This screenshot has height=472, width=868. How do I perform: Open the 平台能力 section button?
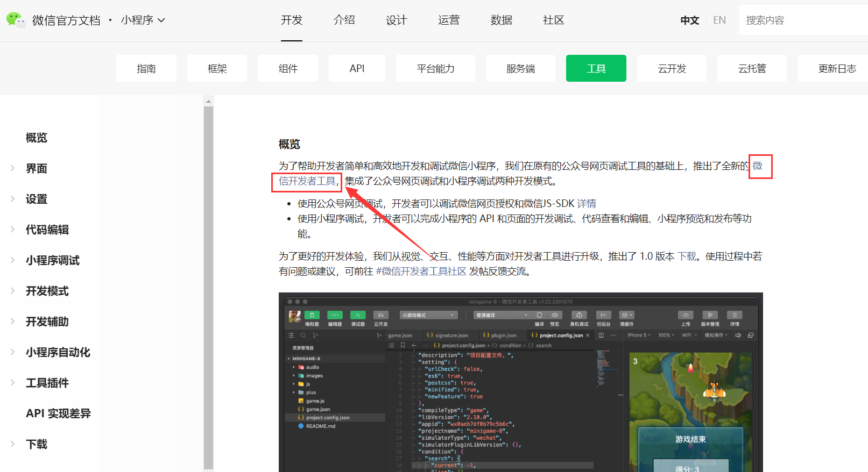pos(435,68)
